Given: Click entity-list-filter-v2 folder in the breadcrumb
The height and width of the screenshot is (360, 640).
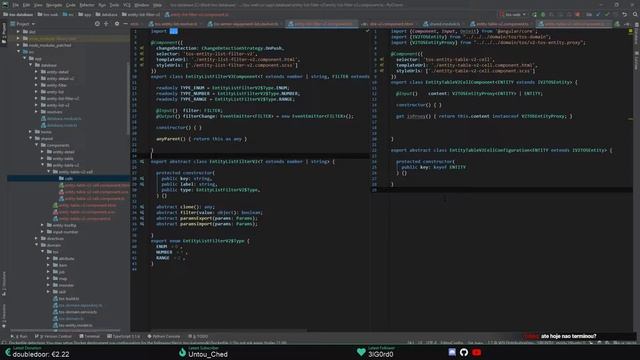Looking at the screenshot, I should pos(142,14).
